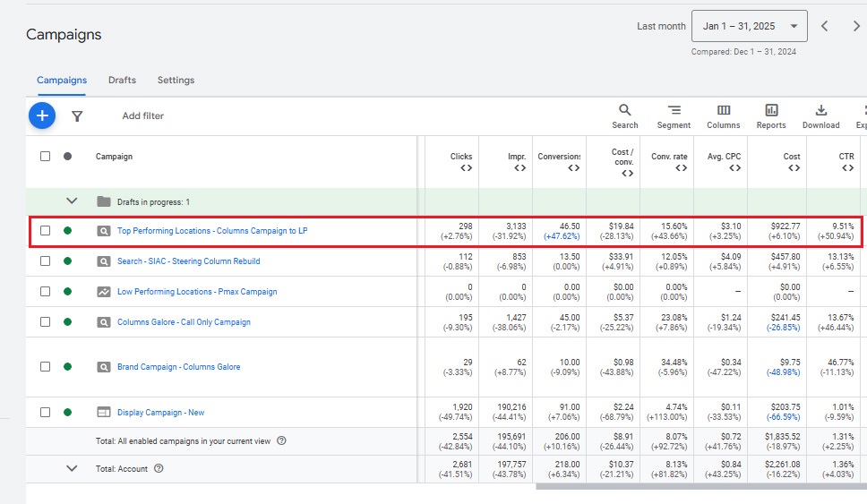This screenshot has height=504, width=867.
Task: Collapse the Drafts in progress row
Action: [x=73, y=202]
